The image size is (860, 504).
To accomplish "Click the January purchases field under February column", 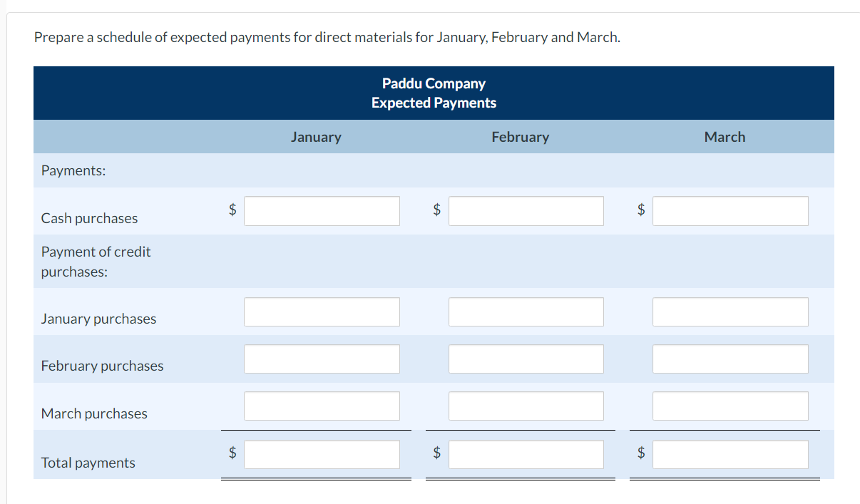I will (526, 312).
